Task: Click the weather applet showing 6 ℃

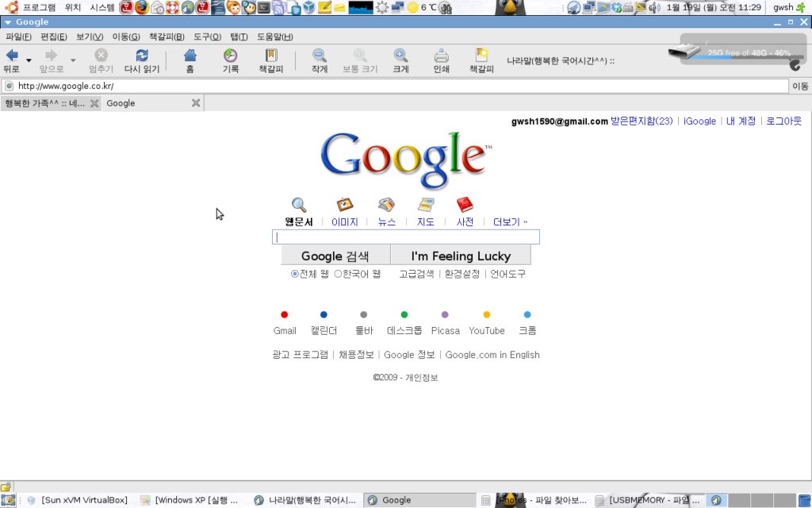Action: (423, 7)
